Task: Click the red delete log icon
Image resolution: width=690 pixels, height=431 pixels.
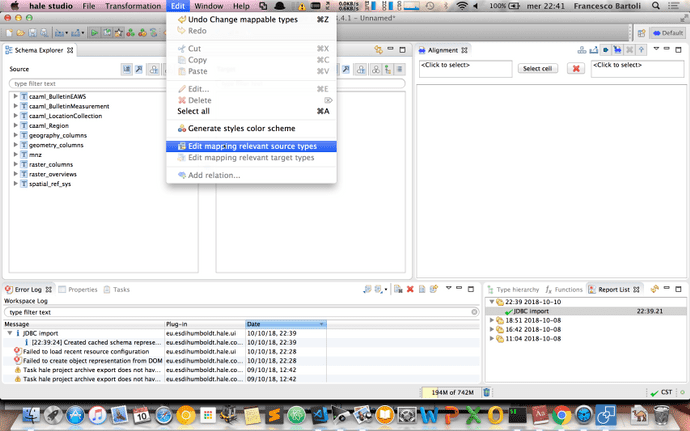Action: (410, 290)
